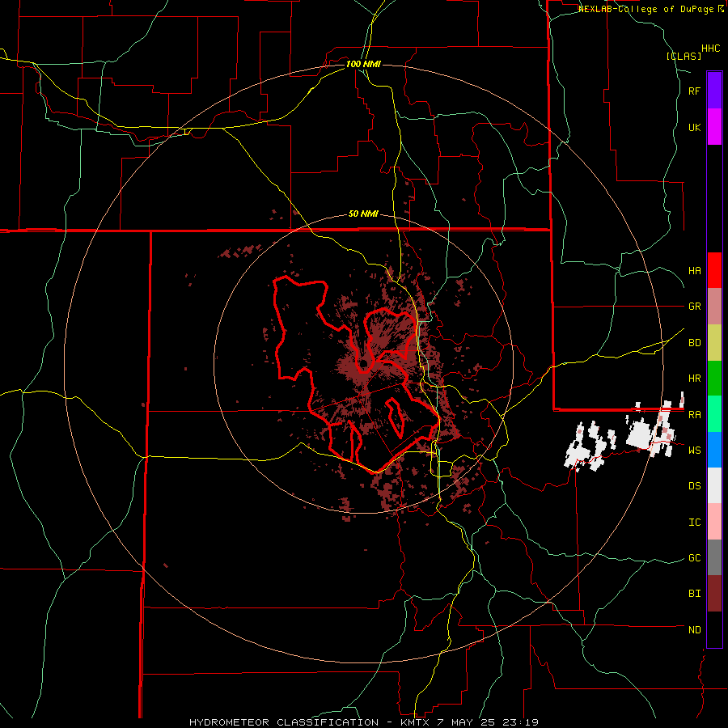Click the ND legend label
Viewport: 728px width, 728px height.
[694, 630]
